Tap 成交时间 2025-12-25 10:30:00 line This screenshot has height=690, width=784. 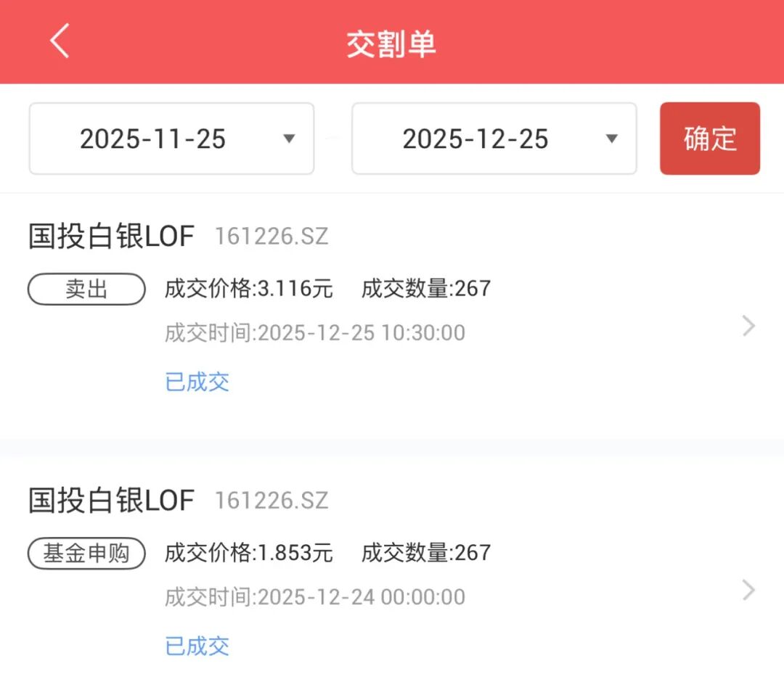pyautogui.click(x=315, y=333)
